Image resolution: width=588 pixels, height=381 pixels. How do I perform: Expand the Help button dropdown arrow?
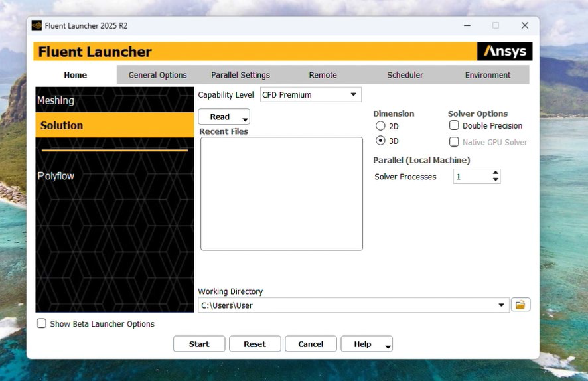[x=388, y=346]
